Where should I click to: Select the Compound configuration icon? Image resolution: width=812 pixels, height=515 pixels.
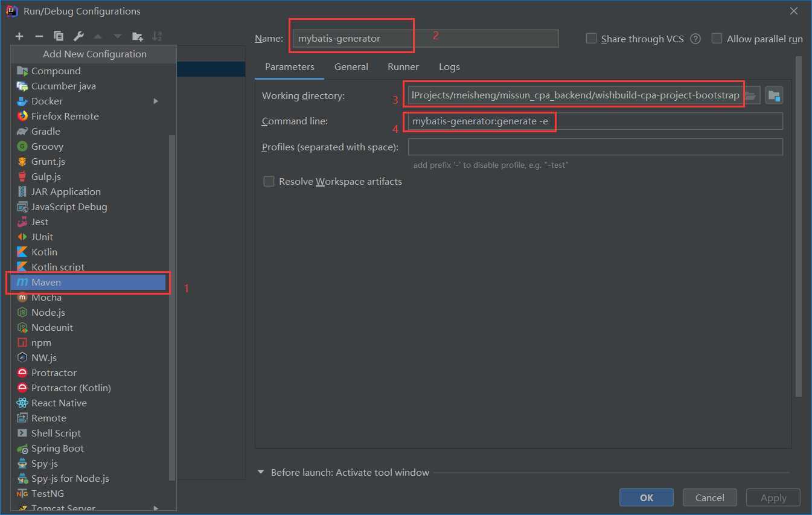tap(22, 71)
